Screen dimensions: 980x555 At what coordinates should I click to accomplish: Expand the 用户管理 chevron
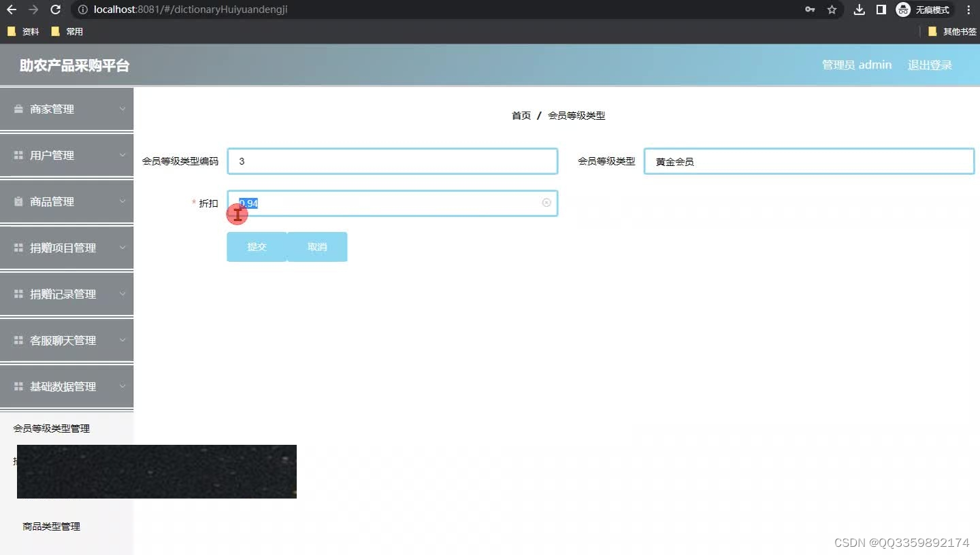pos(122,154)
